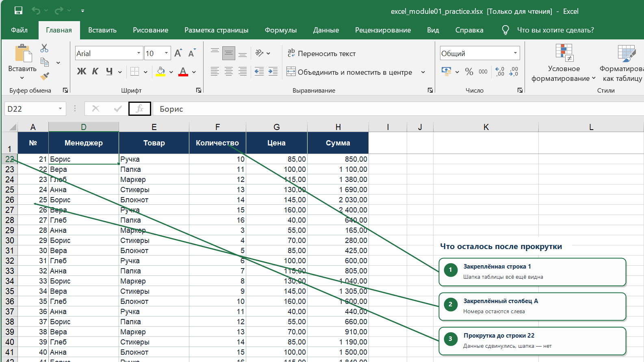
Task: Toggle underline formatting (Ч)
Action: click(109, 72)
